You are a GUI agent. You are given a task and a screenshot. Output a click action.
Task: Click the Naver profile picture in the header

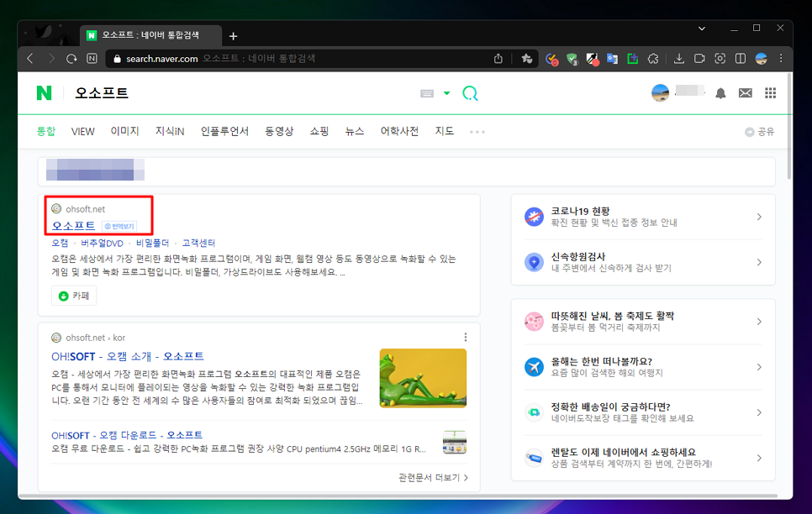click(660, 92)
